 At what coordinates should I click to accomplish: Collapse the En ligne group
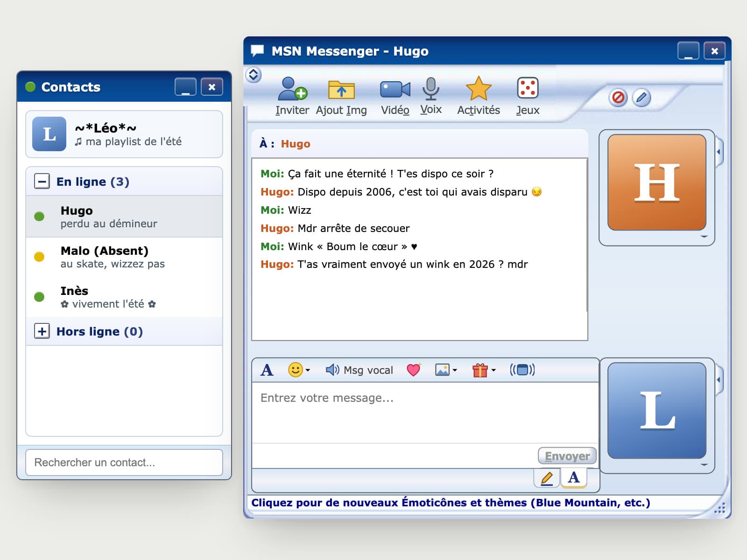[x=42, y=181]
